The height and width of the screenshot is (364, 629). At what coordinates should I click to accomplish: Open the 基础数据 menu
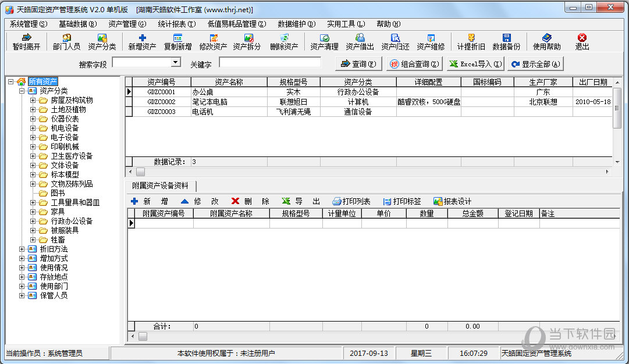point(78,24)
